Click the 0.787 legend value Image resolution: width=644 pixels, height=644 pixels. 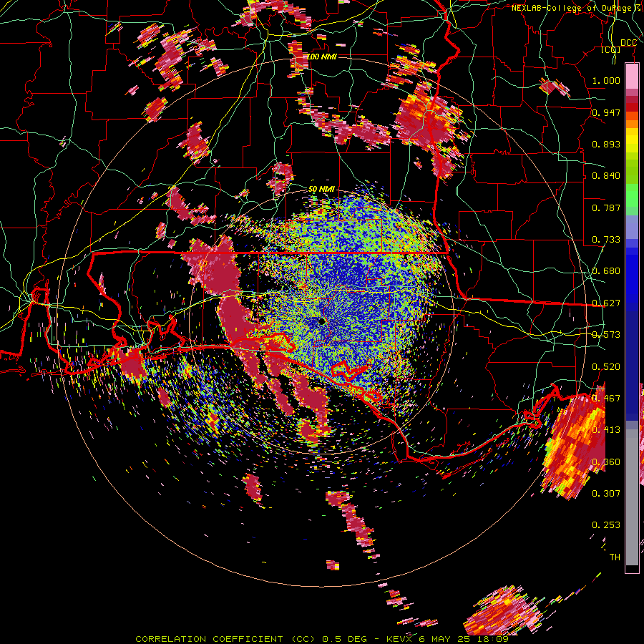pyautogui.click(x=606, y=208)
